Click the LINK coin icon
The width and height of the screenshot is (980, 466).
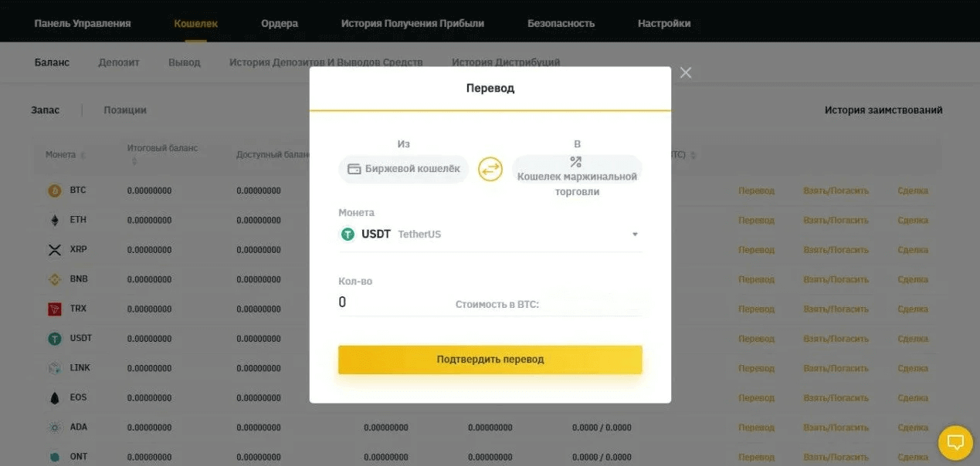point(55,368)
